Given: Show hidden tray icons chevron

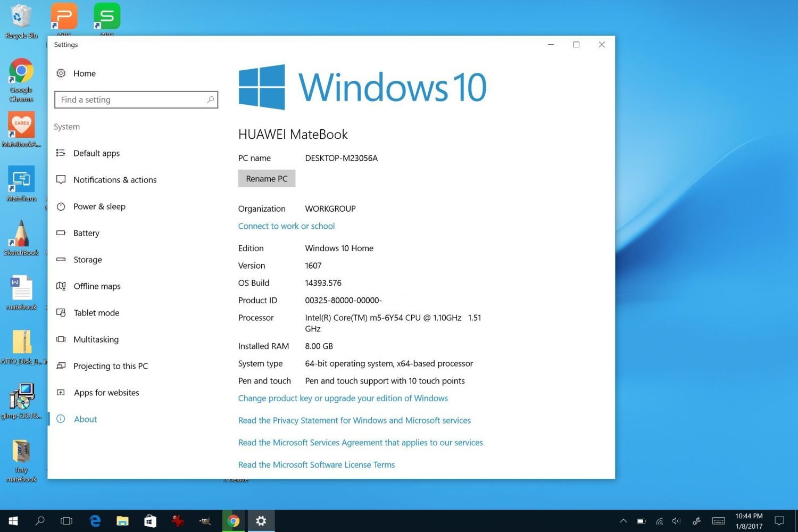Looking at the screenshot, I should pos(624,521).
